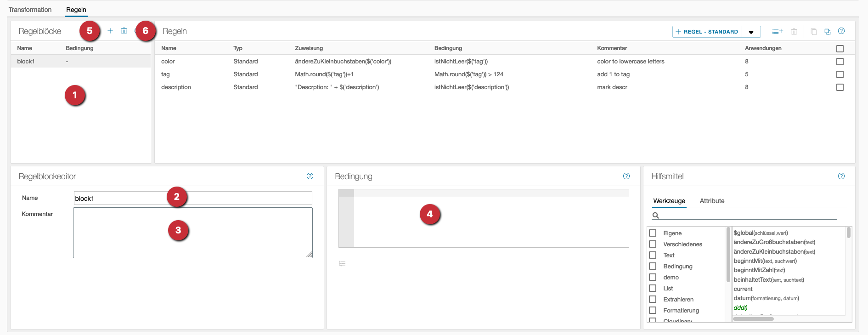Delete the selected Regelblock via trash icon

click(124, 31)
